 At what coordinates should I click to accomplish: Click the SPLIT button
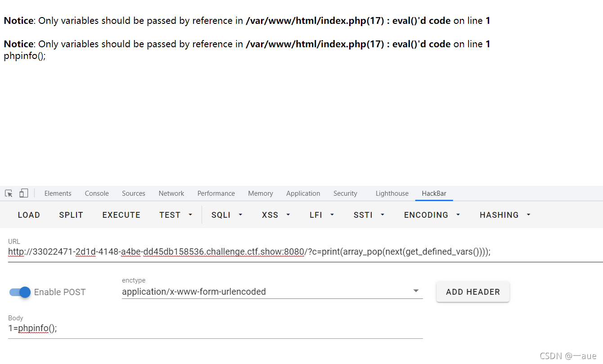pos(71,215)
